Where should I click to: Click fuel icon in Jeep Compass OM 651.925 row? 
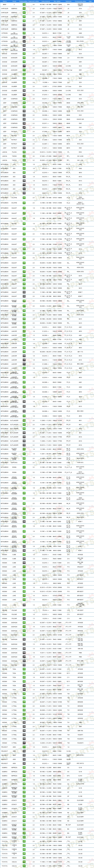pos(24,119)
